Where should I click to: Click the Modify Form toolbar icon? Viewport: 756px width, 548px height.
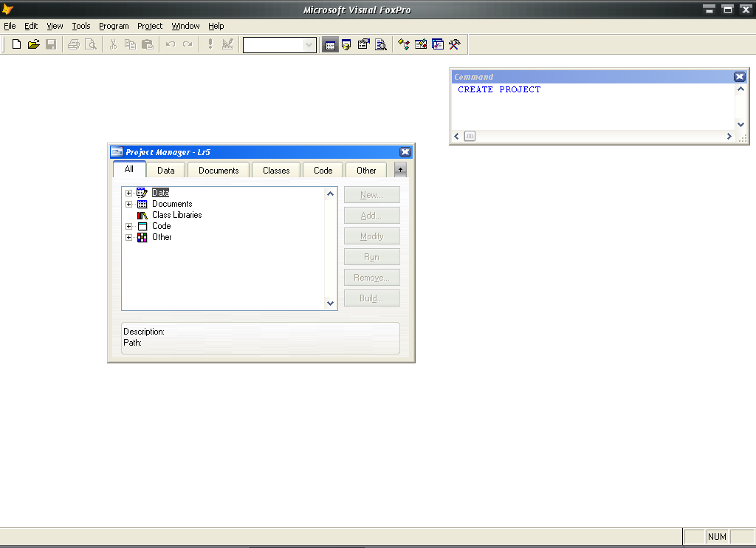click(x=227, y=44)
